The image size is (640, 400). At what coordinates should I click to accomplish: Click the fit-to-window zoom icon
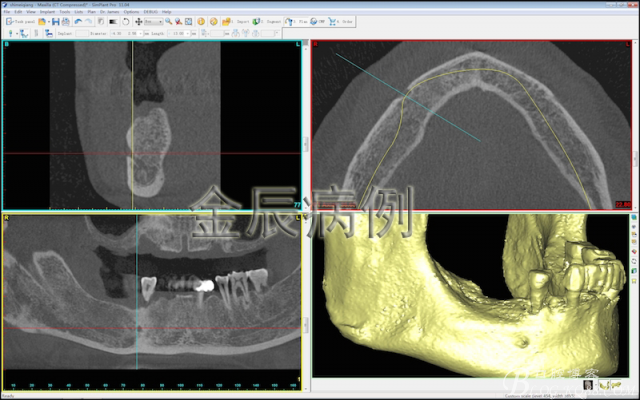pyautogui.click(x=189, y=22)
